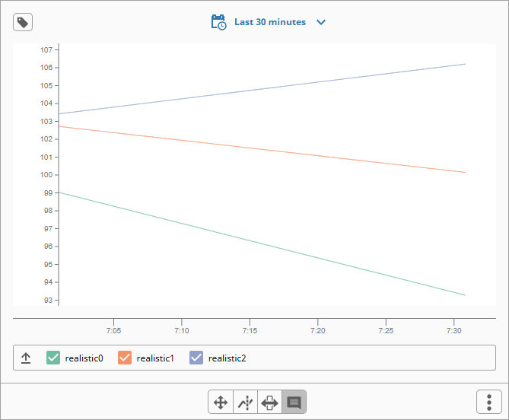Click the 103 y-axis value
The image size is (509, 420).
pyautogui.click(x=46, y=121)
